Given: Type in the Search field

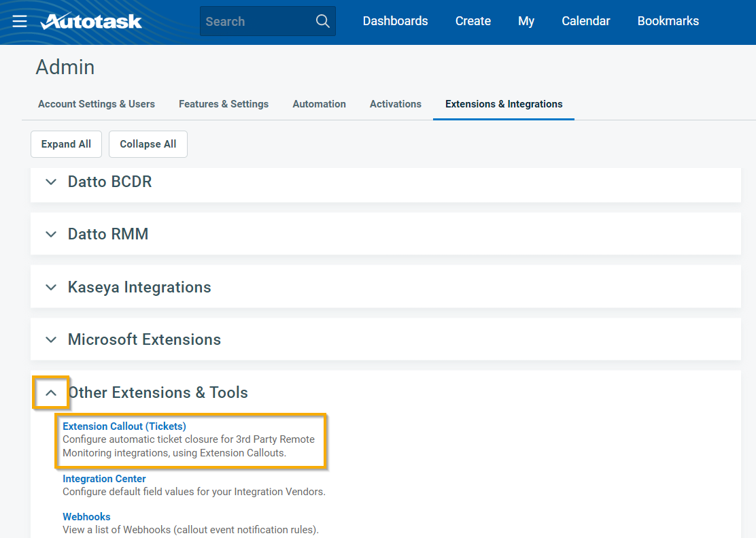Looking at the screenshot, I should pos(257,21).
